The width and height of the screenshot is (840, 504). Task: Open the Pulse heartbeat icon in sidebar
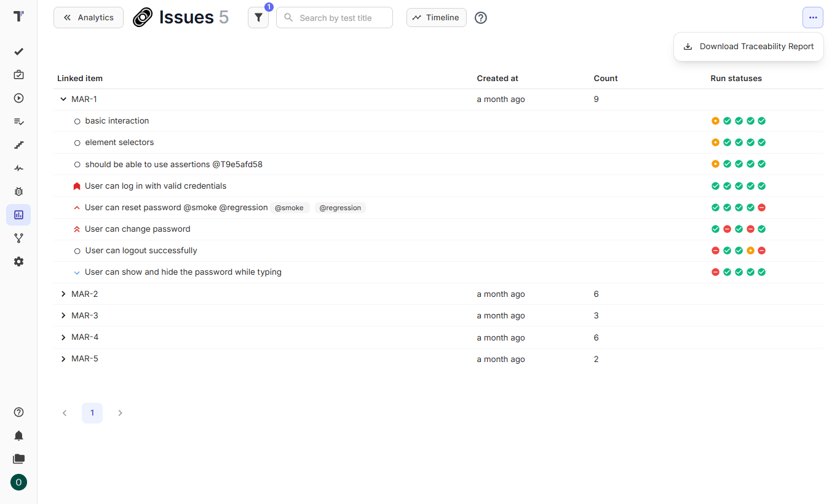[18, 168]
